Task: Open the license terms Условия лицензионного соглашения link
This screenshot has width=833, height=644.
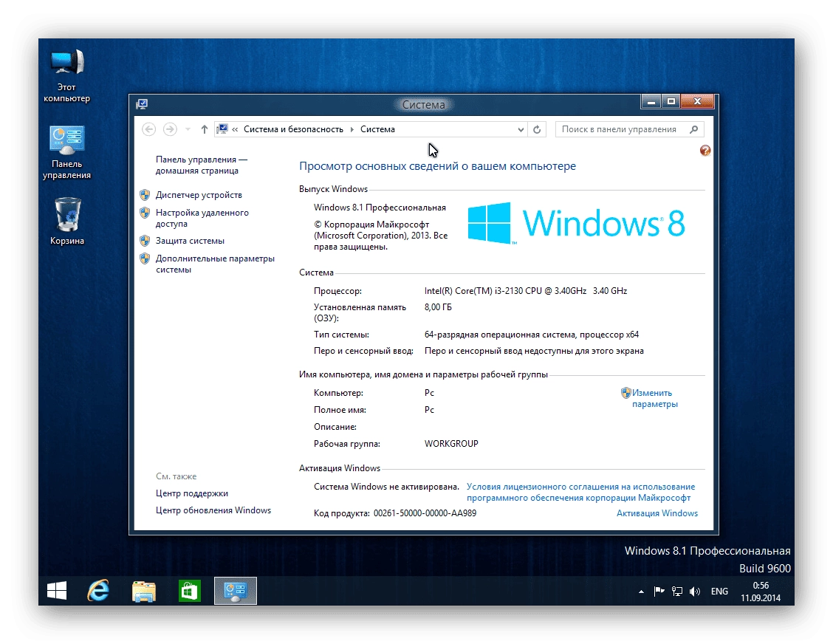Action: coord(580,492)
